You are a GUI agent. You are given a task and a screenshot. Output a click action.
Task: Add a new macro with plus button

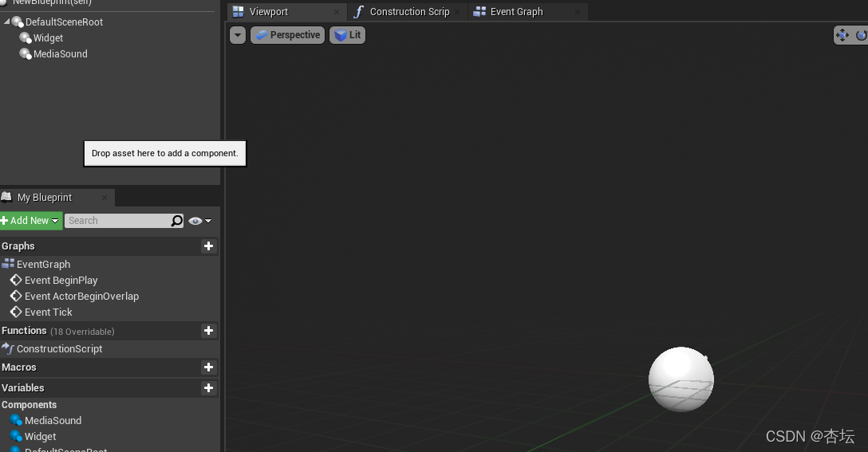208,367
